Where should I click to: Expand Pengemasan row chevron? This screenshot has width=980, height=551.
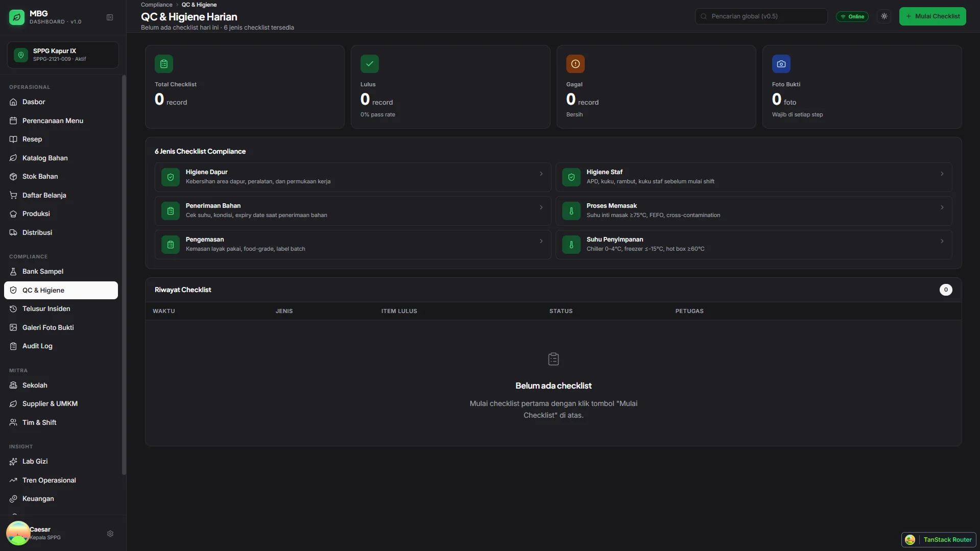pos(541,241)
